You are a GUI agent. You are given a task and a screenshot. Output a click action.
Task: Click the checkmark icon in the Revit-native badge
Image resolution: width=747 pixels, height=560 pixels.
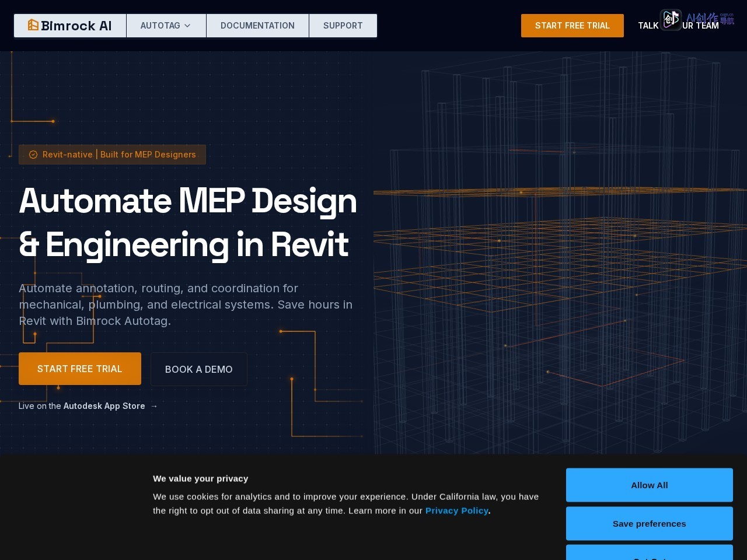coord(33,155)
